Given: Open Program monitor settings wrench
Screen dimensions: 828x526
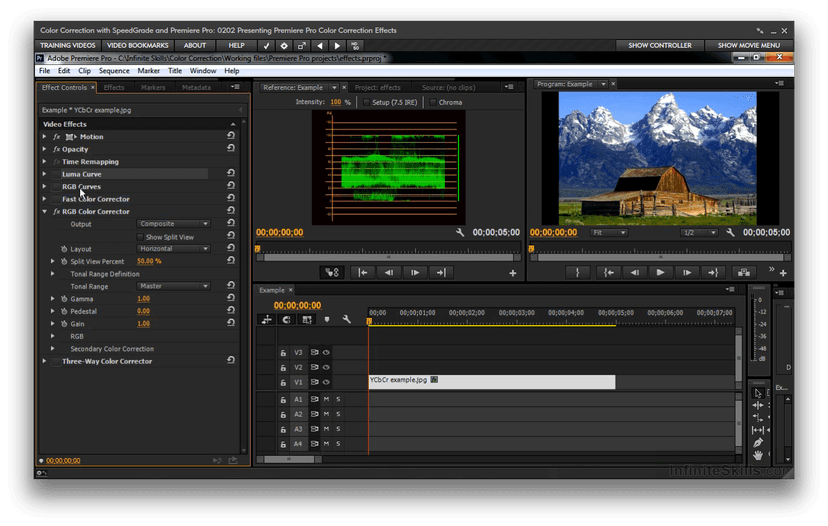Looking at the screenshot, I should tap(730, 232).
